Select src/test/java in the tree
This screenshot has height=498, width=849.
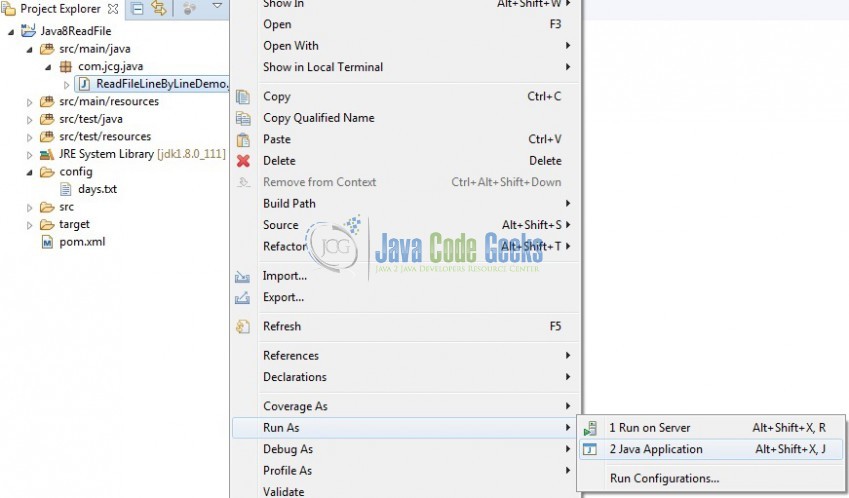tap(91, 119)
